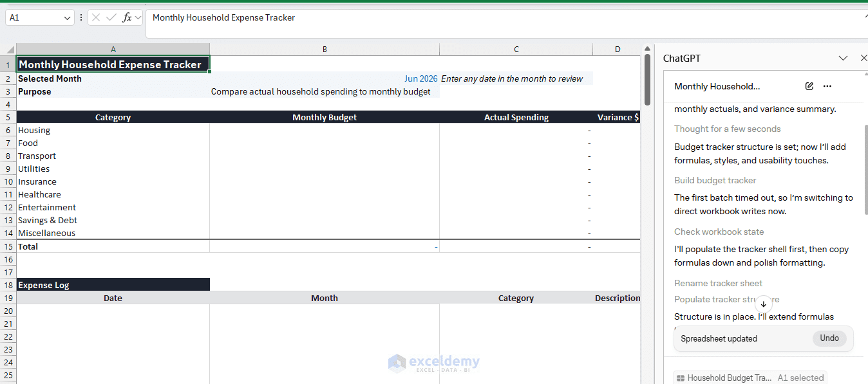
Task: Click the 'Check workbook state' step
Action: [x=719, y=232]
